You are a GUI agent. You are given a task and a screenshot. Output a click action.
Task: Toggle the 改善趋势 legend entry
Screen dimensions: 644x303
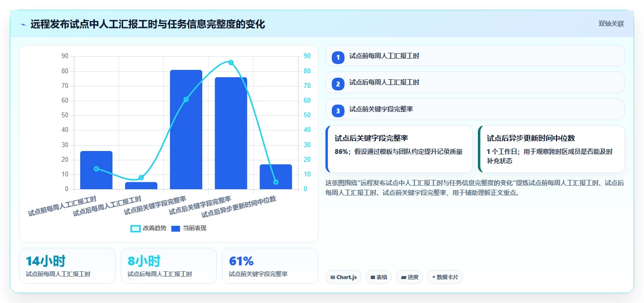pyautogui.click(x=149, y=228)
